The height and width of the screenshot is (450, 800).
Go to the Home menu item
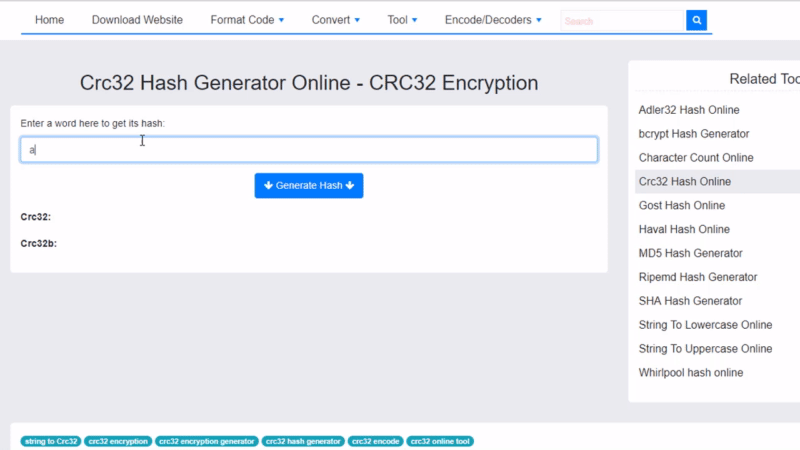tap(49, 20)
